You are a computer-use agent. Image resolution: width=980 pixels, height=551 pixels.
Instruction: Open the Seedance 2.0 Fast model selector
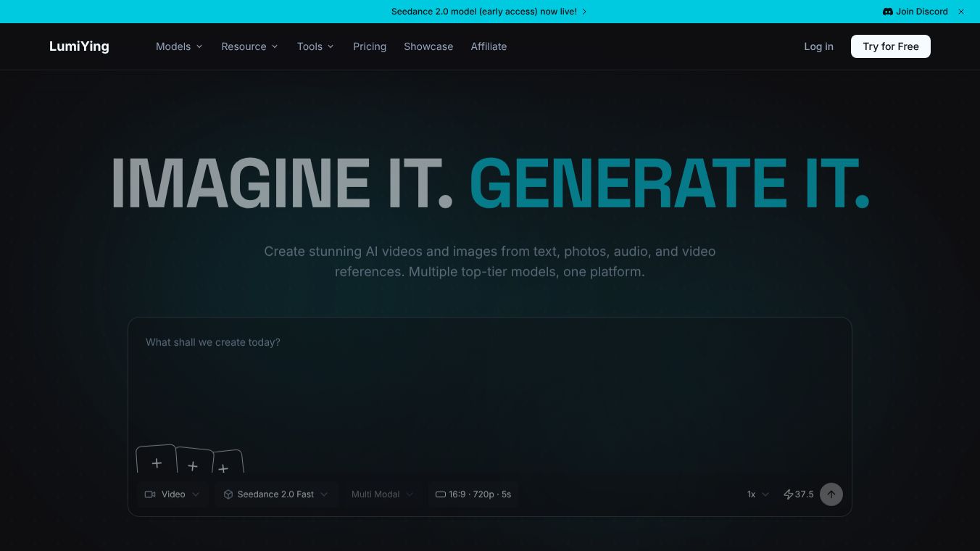276,494
